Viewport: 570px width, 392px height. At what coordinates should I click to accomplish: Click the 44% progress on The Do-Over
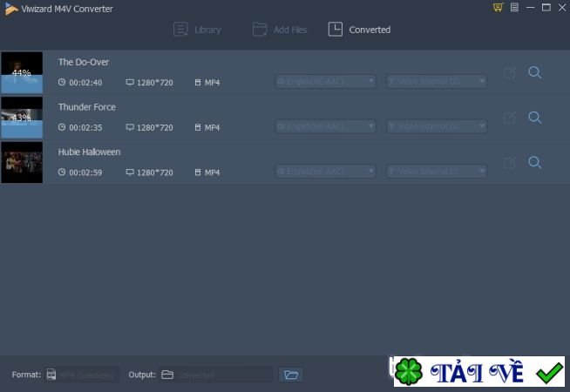pyautogui.click(x=21, y=73)
